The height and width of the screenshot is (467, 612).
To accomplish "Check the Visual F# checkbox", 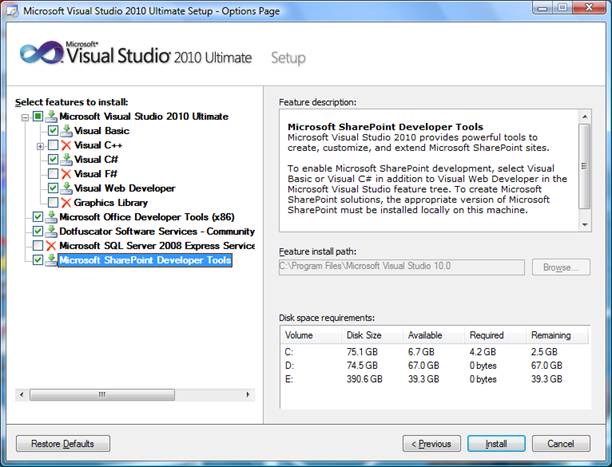I will (x=53, y=174).
